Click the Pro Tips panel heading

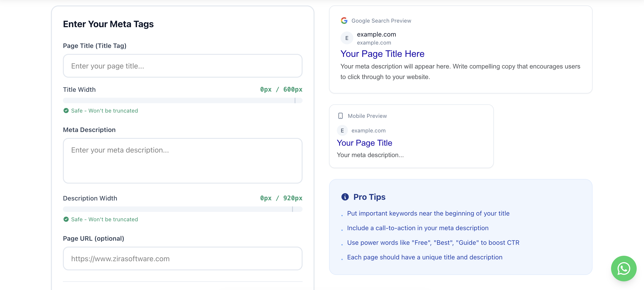pos(369,197)
